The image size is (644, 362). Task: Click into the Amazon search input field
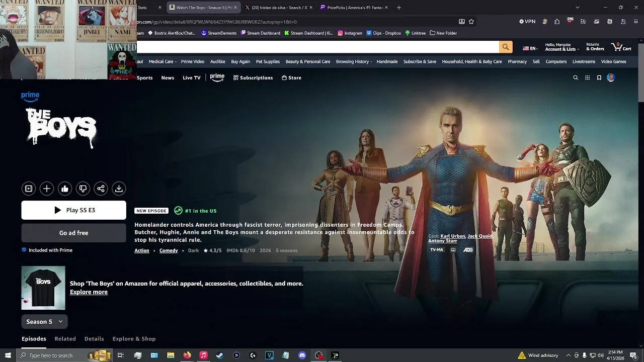tap(317, 47)
